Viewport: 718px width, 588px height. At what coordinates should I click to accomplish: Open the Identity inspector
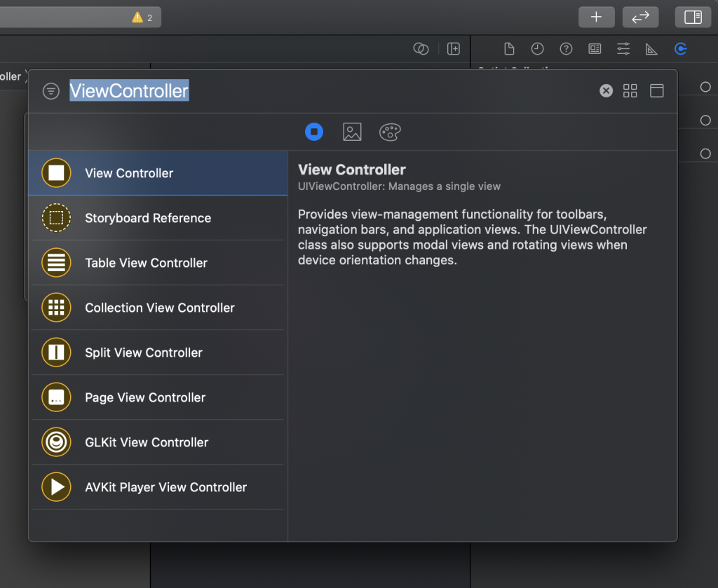point(595,48)
